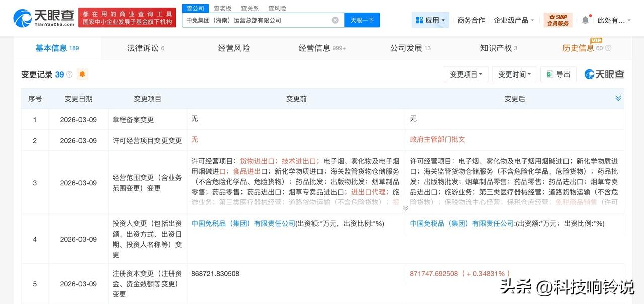This screenshot has height=304, width=644.
Task: Click the 天眼一下 search button
Action: pyautogui.click(x=362, y=20)
